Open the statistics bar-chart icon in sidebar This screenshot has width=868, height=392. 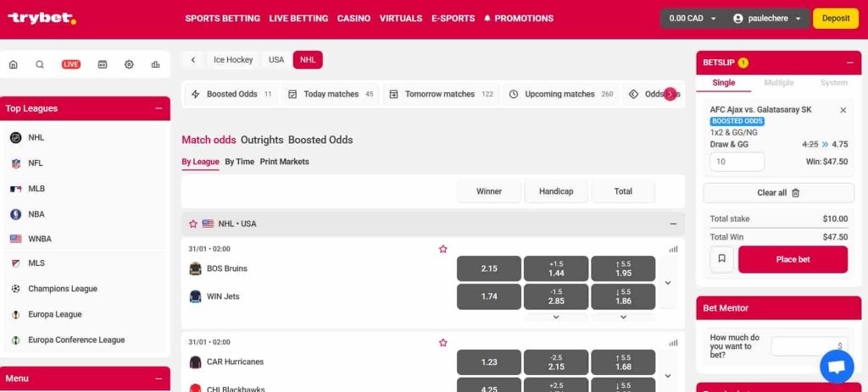(156, 64)
